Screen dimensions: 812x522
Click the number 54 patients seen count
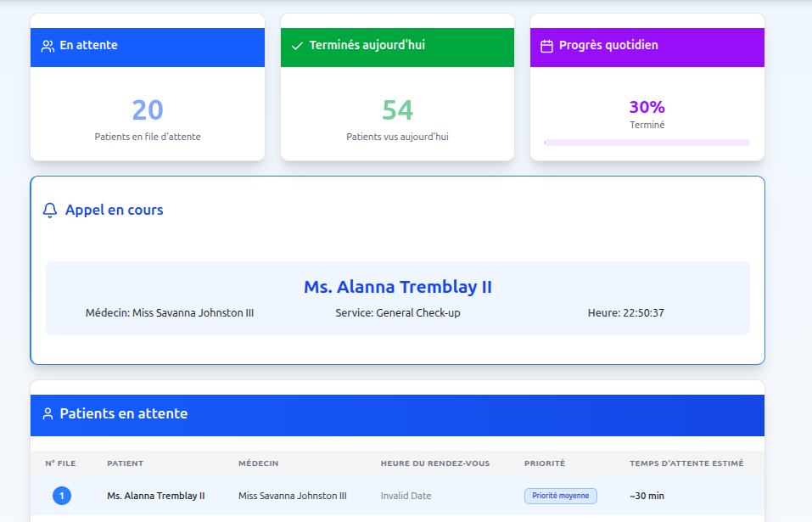coord(397,110)
